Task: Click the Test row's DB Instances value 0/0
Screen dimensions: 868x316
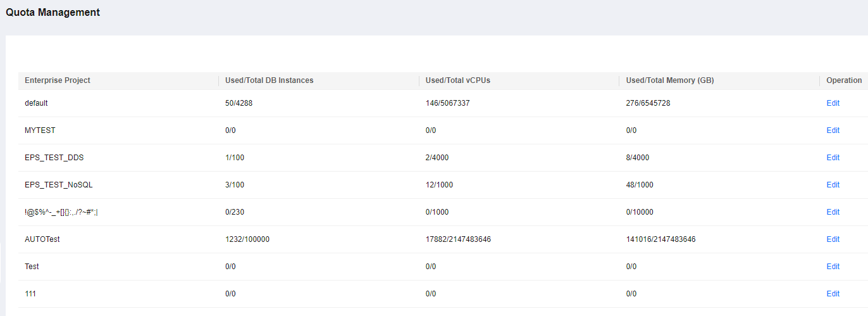Action: point(230,267)
